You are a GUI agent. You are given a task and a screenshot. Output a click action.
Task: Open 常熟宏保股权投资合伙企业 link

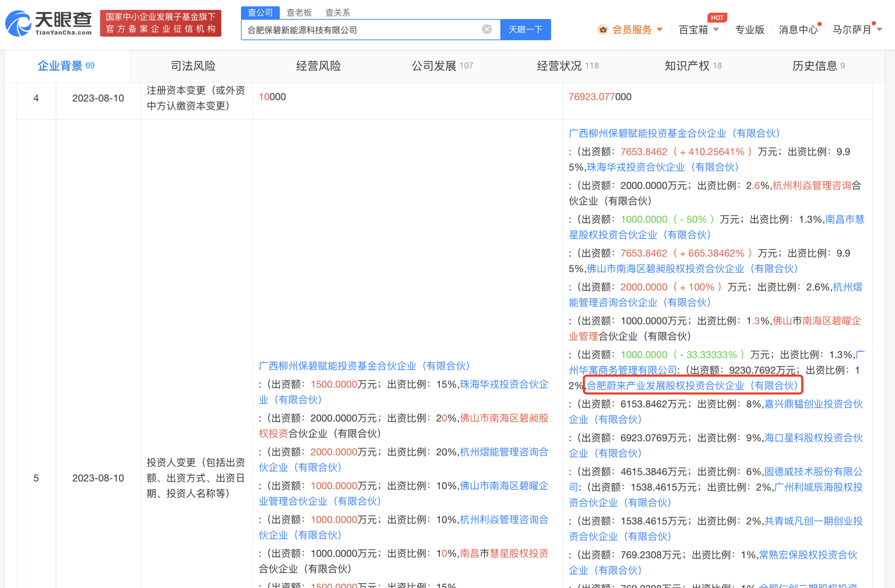[713, 562]
